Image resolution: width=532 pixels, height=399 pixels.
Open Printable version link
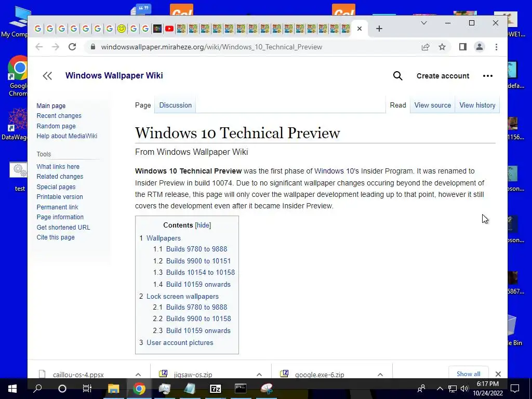point(60,197)
